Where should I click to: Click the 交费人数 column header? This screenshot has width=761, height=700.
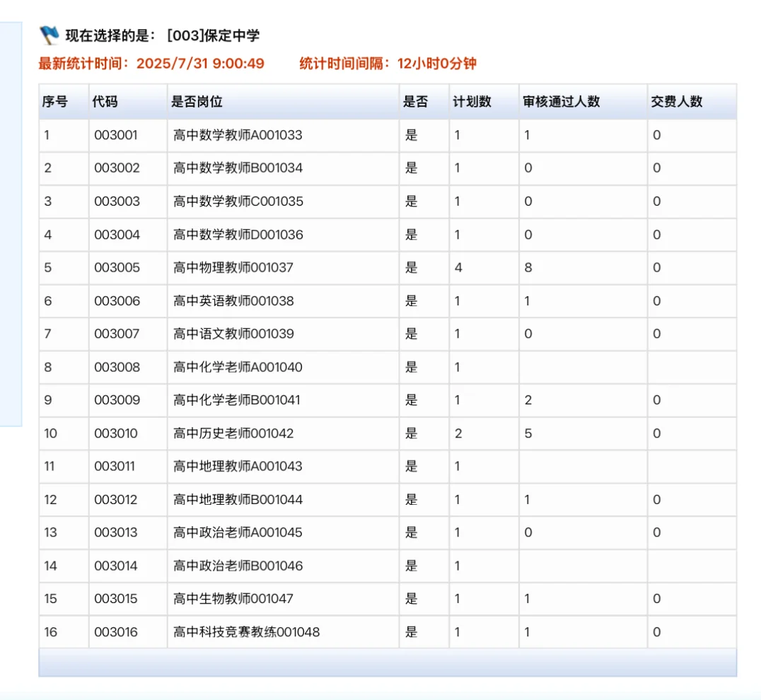pos(692,101)
